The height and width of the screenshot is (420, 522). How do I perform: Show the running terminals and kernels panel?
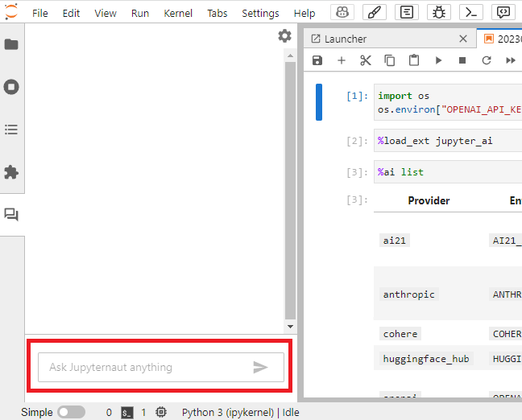tap(11, 87)
